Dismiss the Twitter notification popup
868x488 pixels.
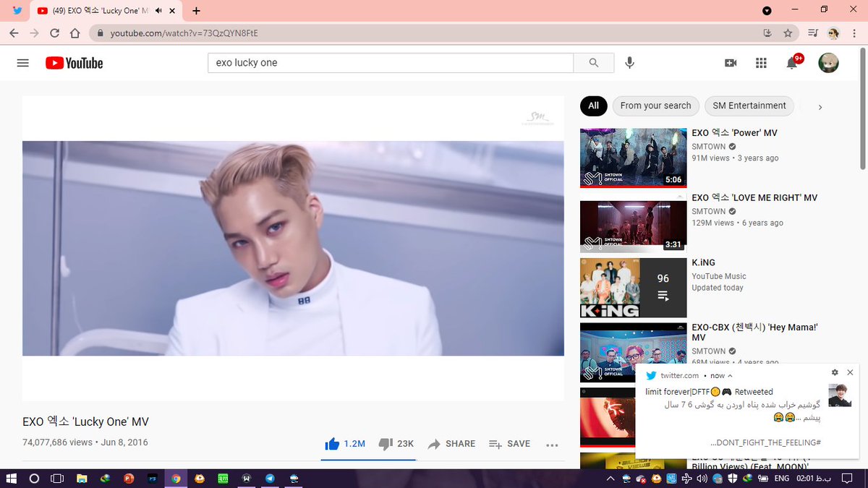tap(850, 372)
